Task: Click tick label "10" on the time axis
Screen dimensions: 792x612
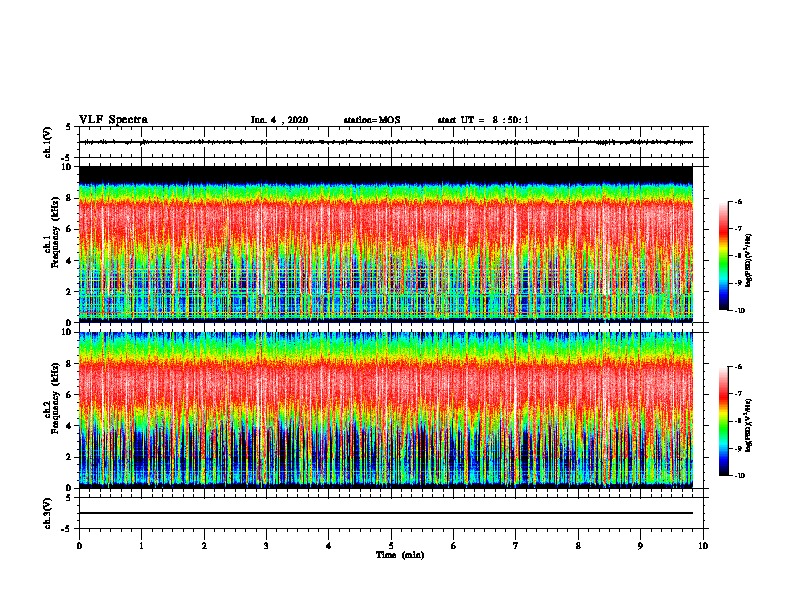Action: (703, 546)
